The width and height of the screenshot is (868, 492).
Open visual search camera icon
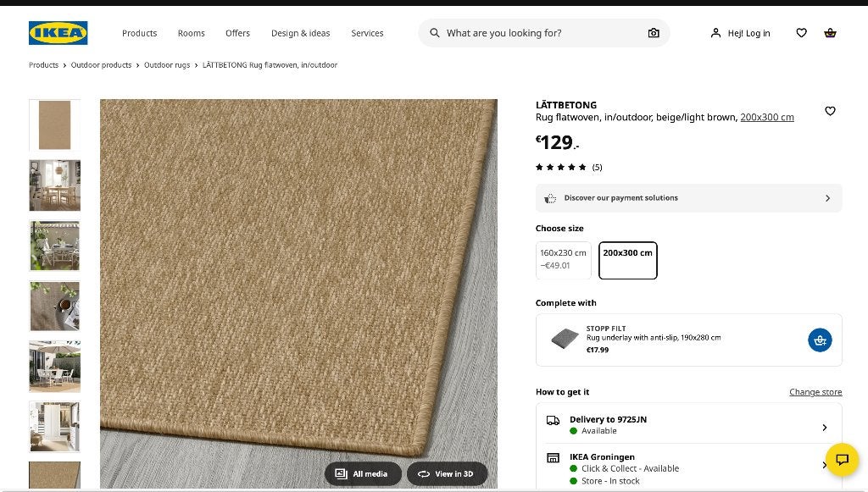pyautogui.click(x=654, y=33)
